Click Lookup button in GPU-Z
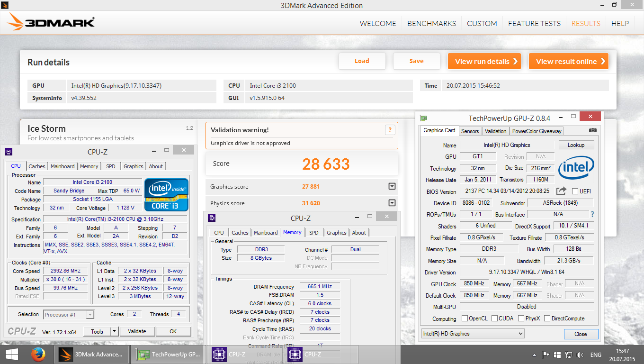The width and height of the screenshot is (644, 364). [x=576, y=145]
